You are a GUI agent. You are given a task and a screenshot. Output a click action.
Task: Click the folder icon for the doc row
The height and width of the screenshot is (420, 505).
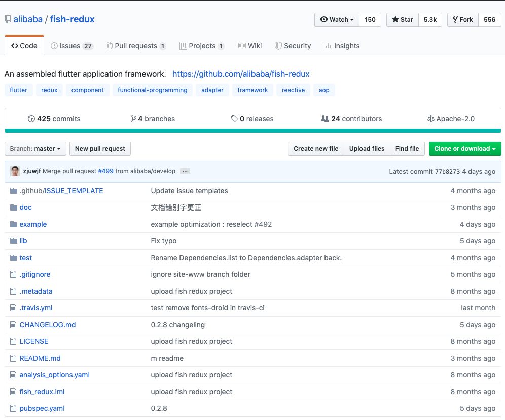coord(14,207)
